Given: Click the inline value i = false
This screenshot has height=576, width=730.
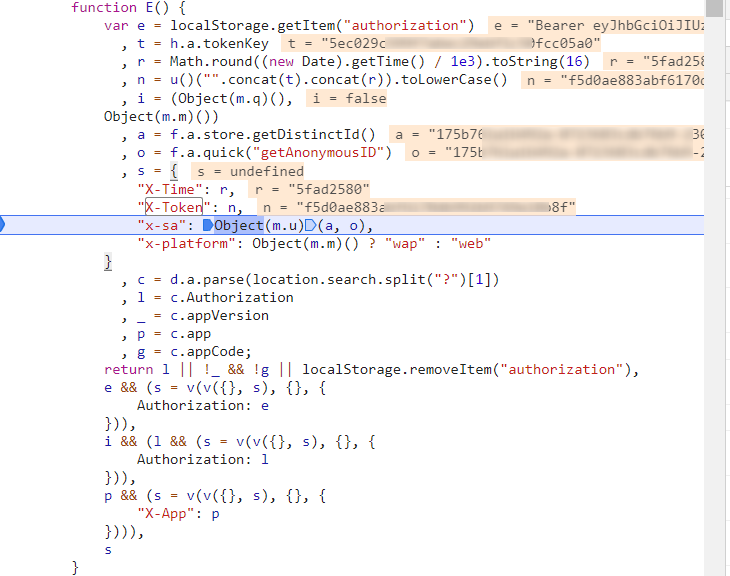Looking at the screenshot, I should pyautogui.click(x=348, y=98).
